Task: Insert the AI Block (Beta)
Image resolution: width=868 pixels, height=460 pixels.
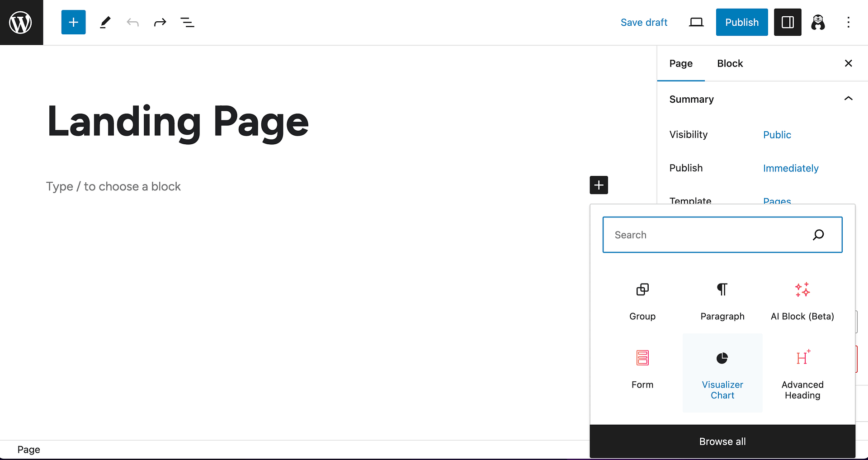Action: click(x=802, y=301)
